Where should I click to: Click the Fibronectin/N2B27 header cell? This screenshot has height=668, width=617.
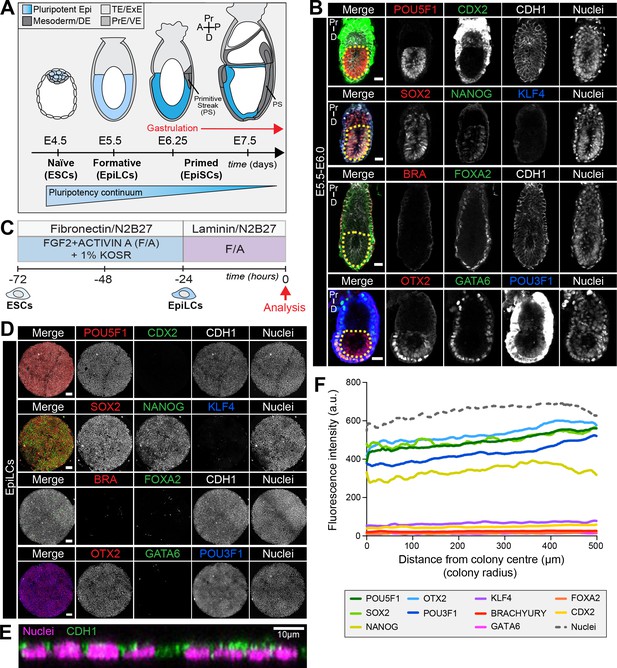(x=101, y=229)
